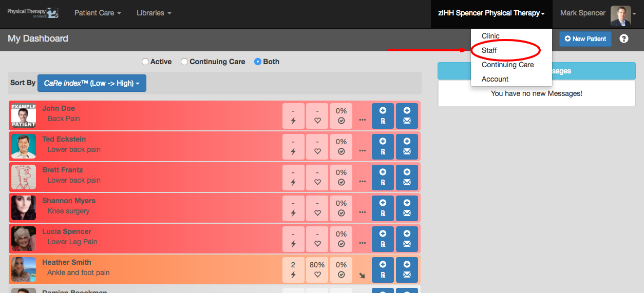Open the CaRe index sort dropdown
This screenshot has height=293, width=644.
92,83
